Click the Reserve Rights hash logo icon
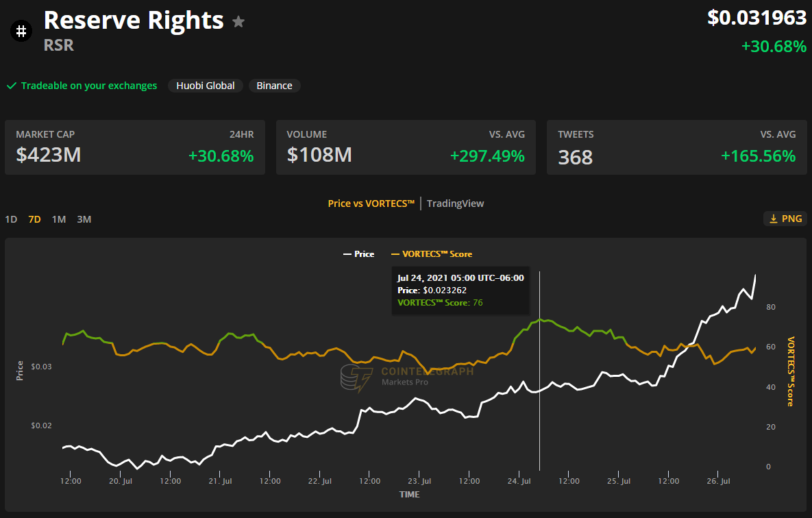 click(x=21, y=32)
